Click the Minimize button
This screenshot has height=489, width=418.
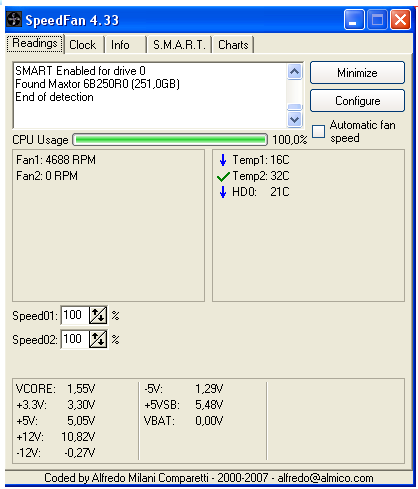pos(357,72)
